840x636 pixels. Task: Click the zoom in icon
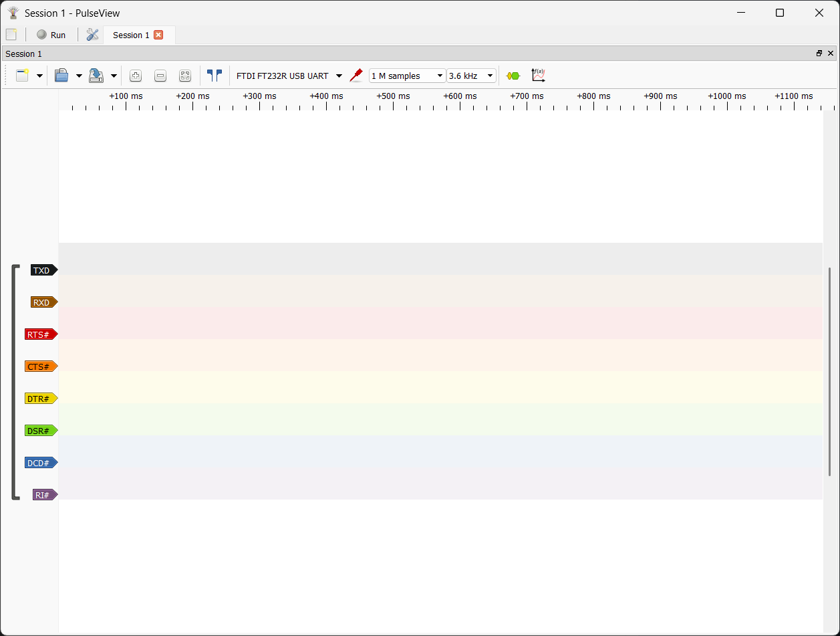(136, 76)
